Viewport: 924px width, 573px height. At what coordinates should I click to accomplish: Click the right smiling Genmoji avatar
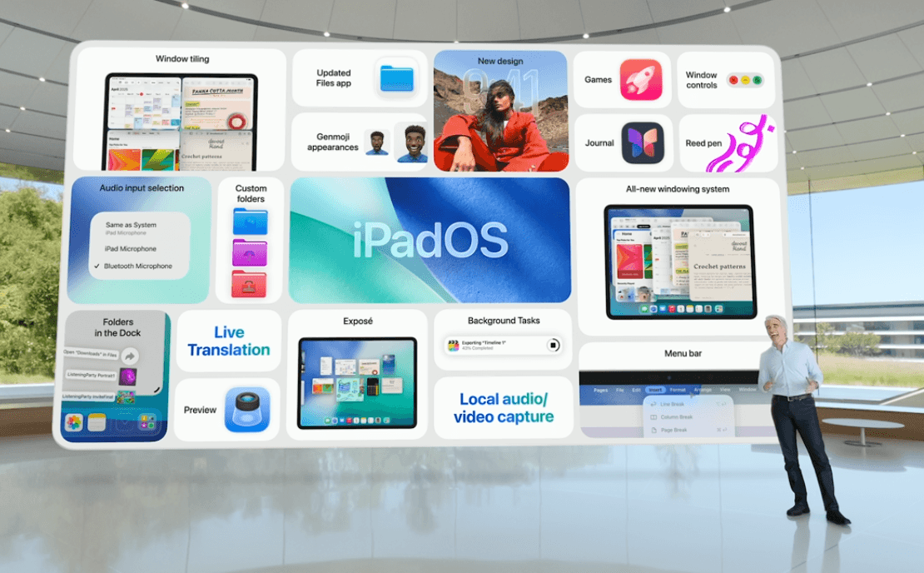tap(412, 142)
